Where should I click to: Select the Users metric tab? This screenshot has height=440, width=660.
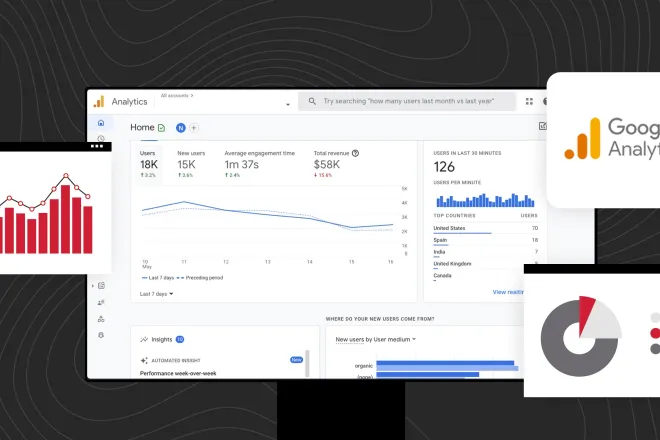point(149,164)
